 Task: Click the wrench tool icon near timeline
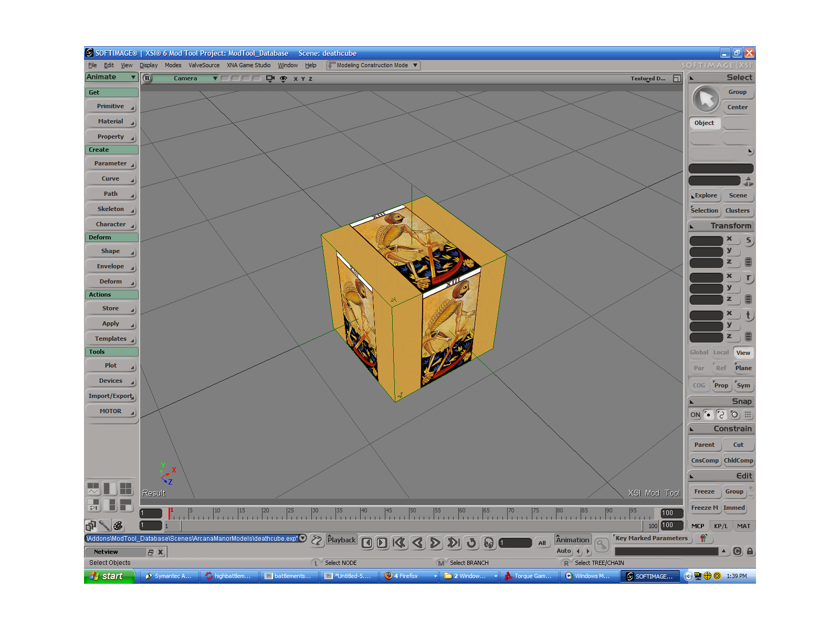(x=104, y=526)
